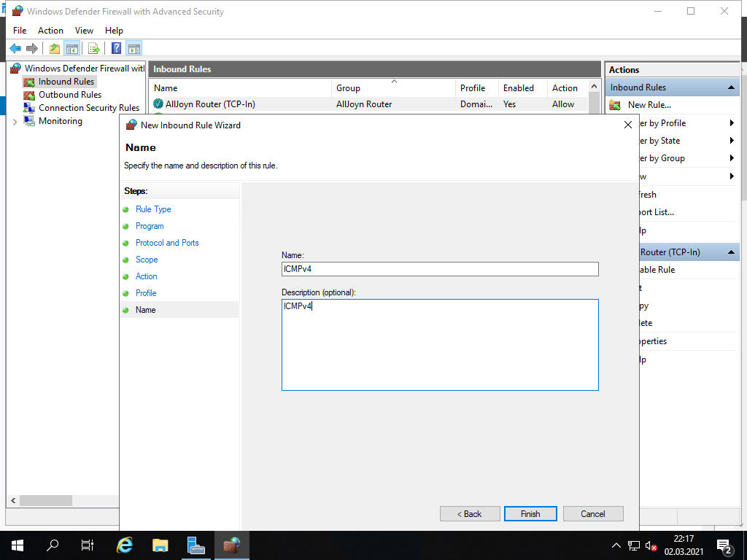Open Internet Explorer from the taskbar
This screenshot has height=560, width=747.
[x=125, y=545]
